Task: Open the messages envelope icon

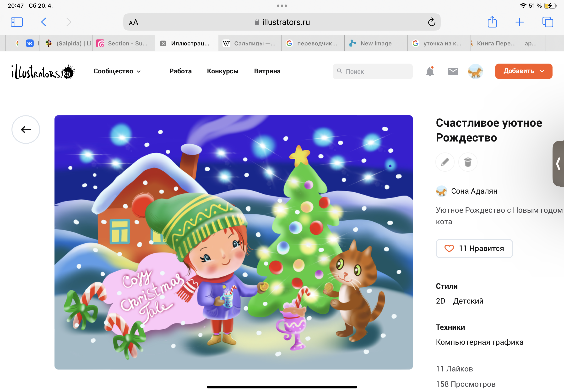Action: [x=453, y=71]
